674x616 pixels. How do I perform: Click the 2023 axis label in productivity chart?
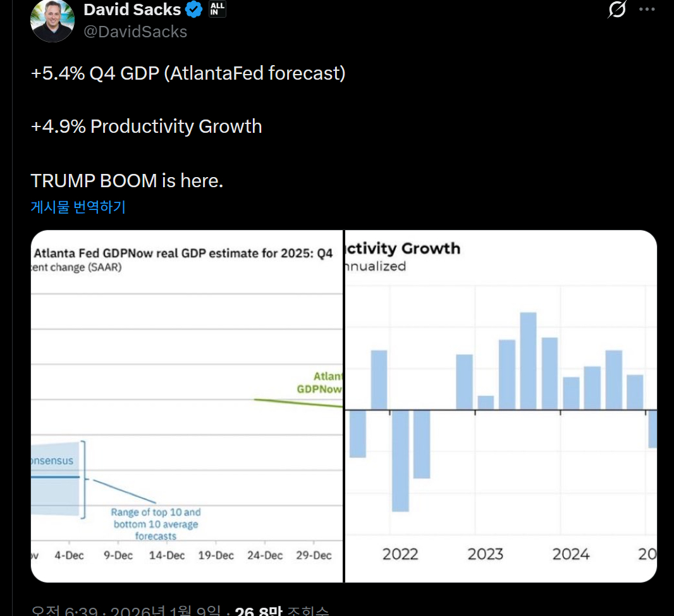(x=485, y=555)
